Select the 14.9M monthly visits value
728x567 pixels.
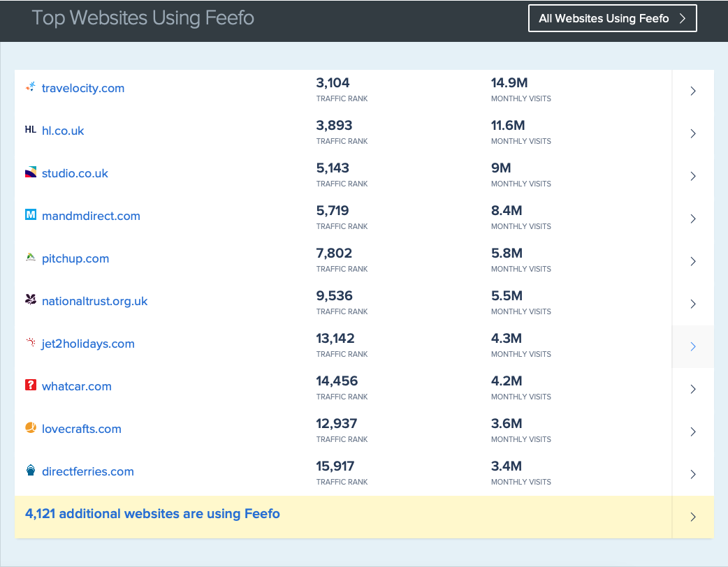point(509,83)
